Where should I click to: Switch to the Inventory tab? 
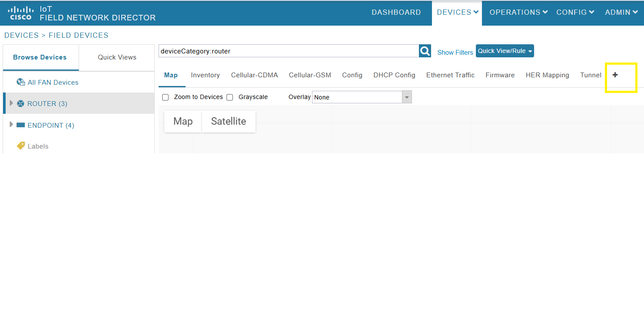point(205,75)
